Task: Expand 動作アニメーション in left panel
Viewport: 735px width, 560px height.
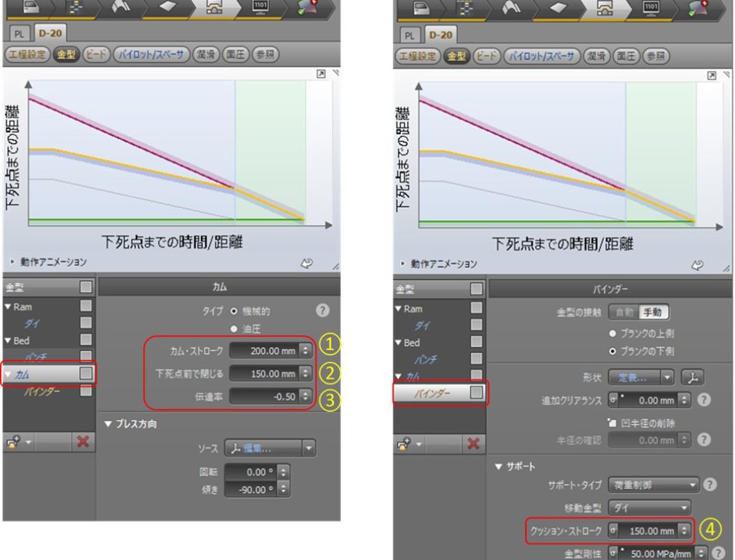Action: (x=12, y=262)
